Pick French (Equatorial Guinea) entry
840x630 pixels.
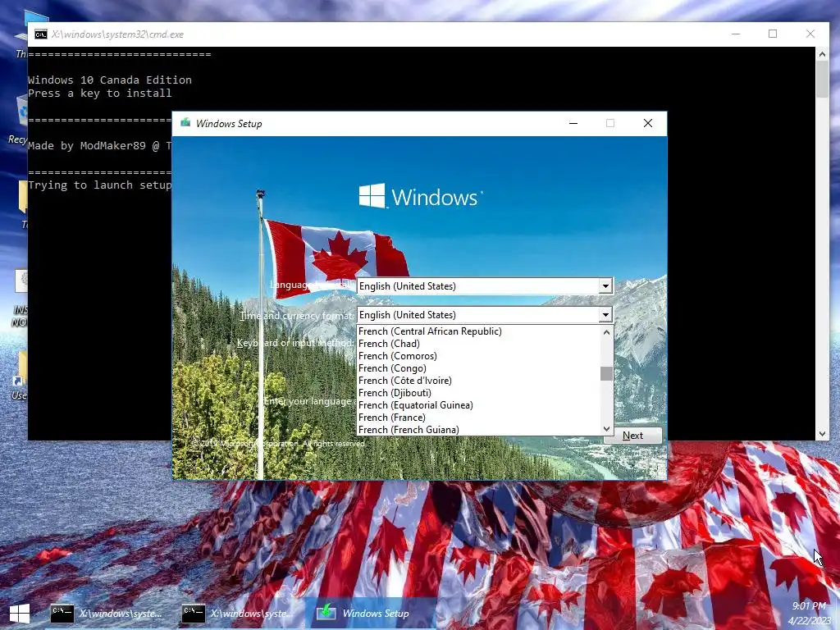[479, 405]
